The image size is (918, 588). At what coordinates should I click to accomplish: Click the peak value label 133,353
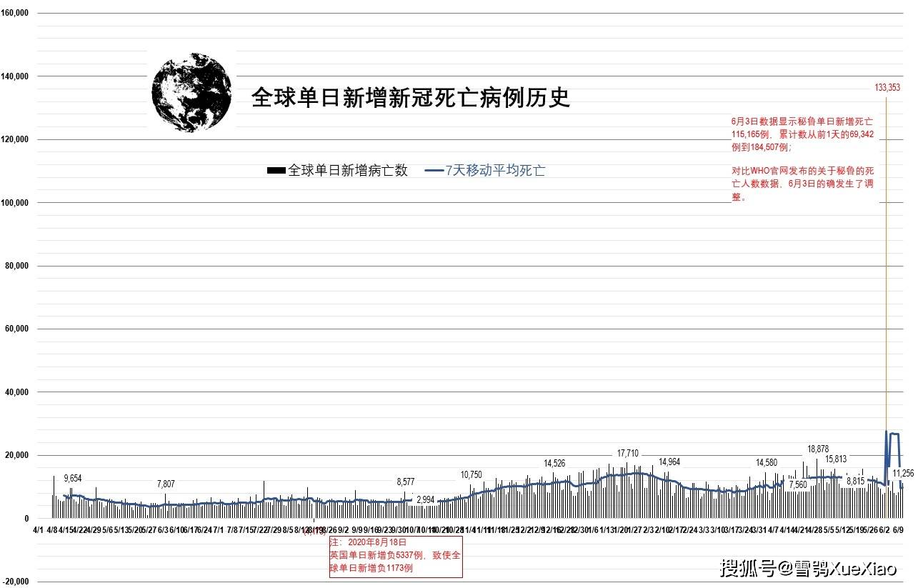(x=888, y=87)
